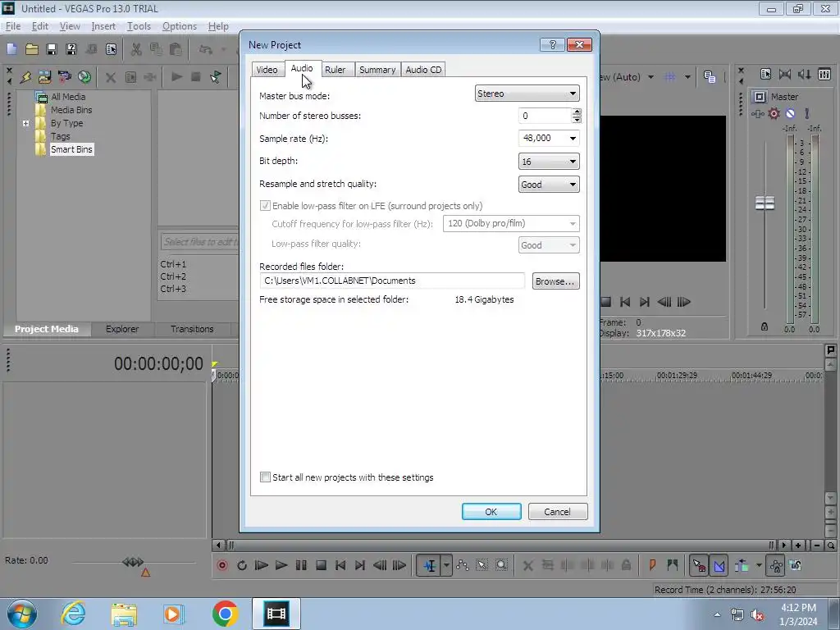Switch to the Summary tab in New Project
The width and height of the screenshot is (840, 630).
[x=377, y=70]
